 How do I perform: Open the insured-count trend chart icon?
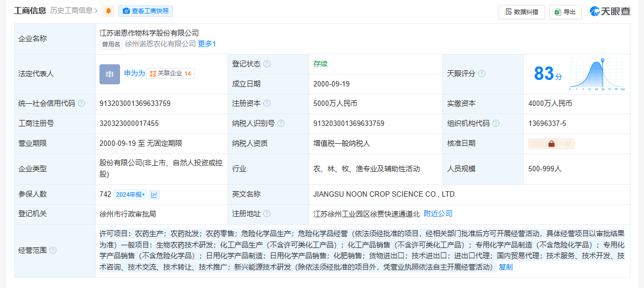tap(155, 195)
